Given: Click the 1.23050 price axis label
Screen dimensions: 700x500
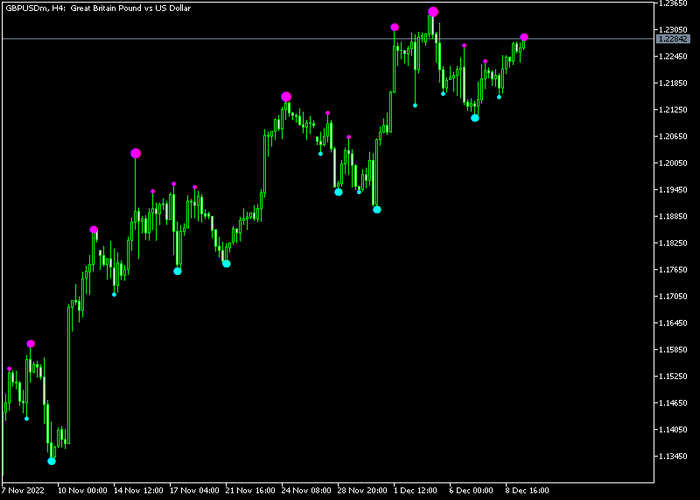Looking at the screenshot, I should (674, 30).
